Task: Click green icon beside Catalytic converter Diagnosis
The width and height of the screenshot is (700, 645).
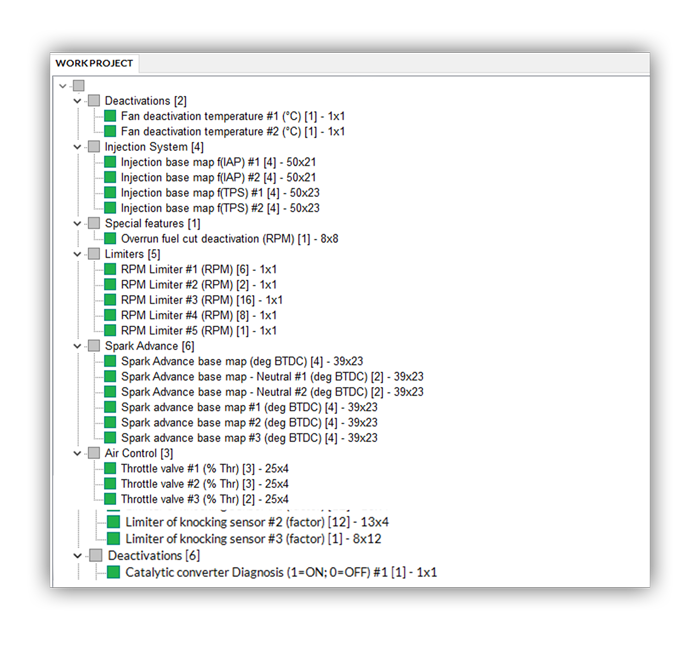Action: click(113, 573)
